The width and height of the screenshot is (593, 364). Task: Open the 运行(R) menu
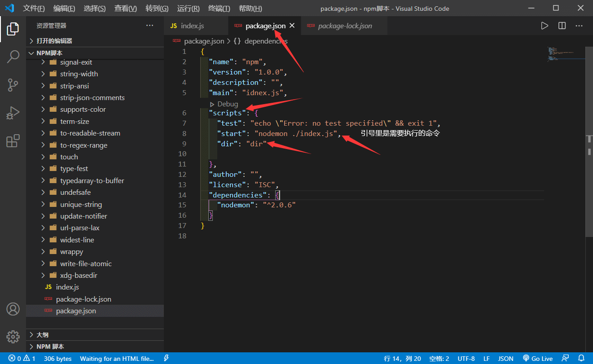(189, 9)
